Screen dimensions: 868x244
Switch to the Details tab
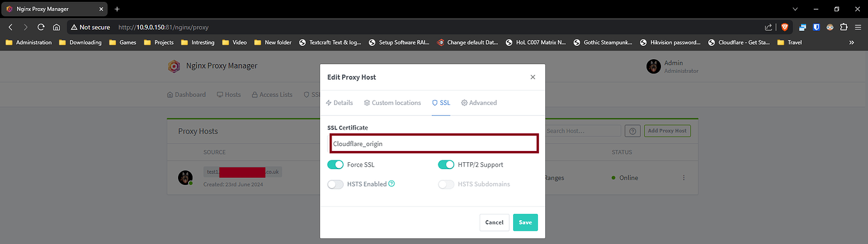[x=339, y=103]
